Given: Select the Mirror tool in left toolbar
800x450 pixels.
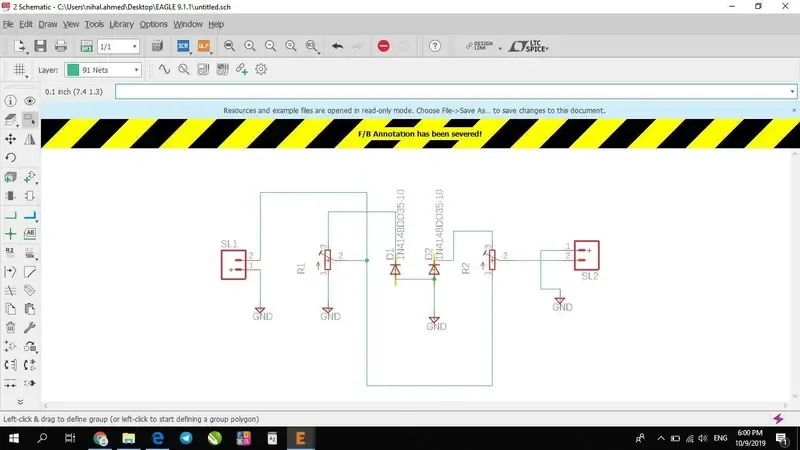Looking at the screenshot, I should [30, 139].
